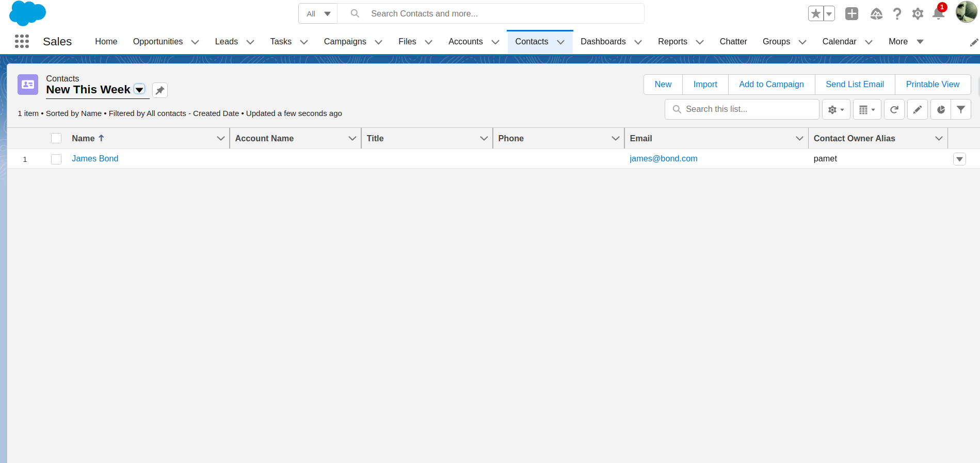980x463 pixels.
Task: Refresh the contacts list
Action: [894, 109]
